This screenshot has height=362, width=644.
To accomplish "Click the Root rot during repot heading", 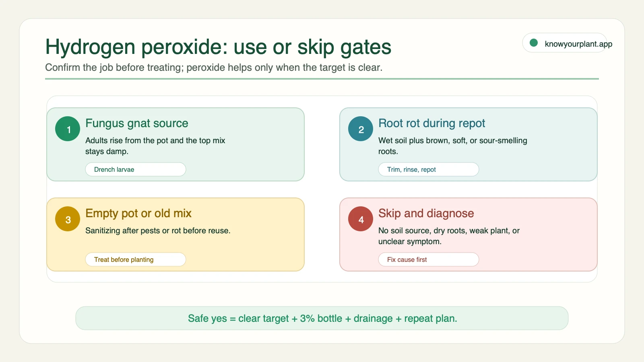I will point(432,123).
